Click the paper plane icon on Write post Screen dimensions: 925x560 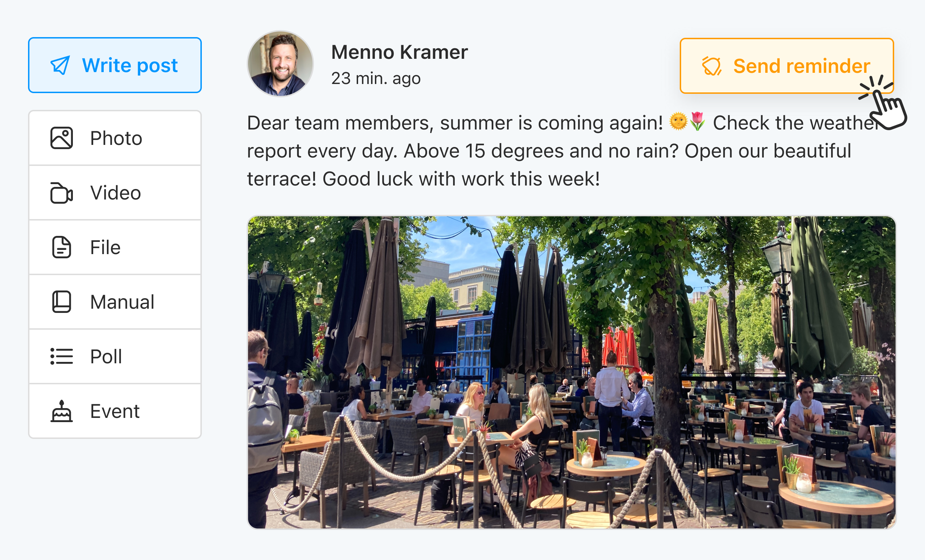pyautogui.click(x=61, y=65)
